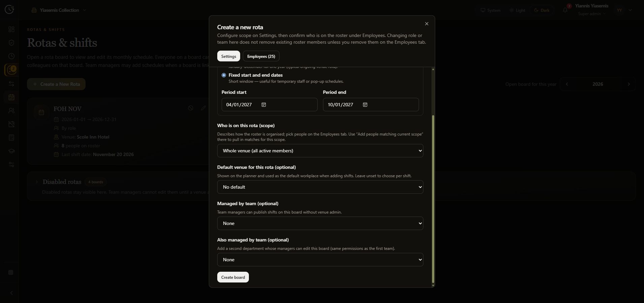Open the crossed-out calendar icon in sidebar
644x303 pixels.
point(11,124)
